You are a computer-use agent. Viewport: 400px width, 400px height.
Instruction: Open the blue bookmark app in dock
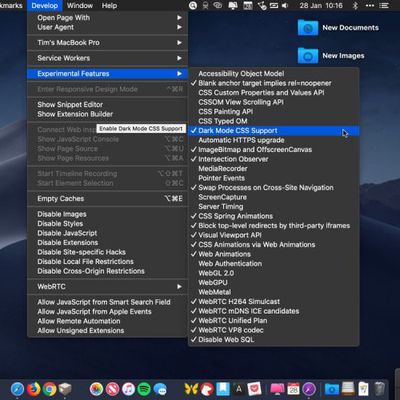[x=223, y=389]
